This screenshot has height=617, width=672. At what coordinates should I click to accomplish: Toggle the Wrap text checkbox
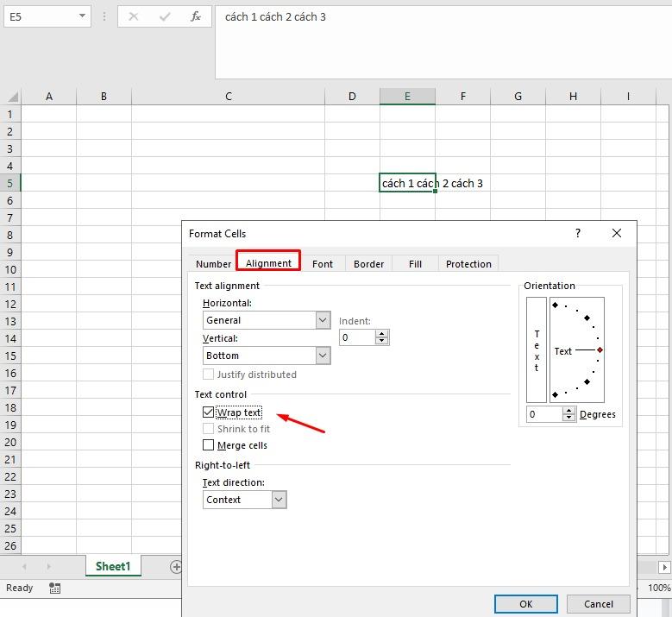(x=208, y=412)
